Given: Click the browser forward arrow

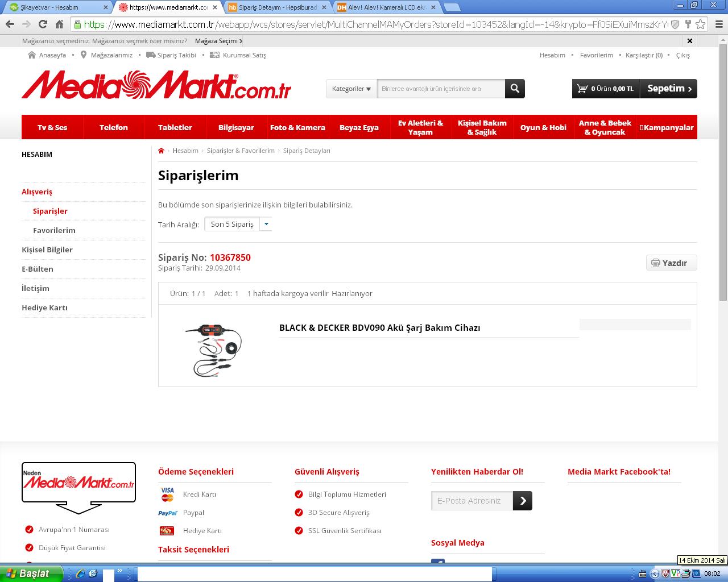Looking at the screenshot, I should [26, 24].
